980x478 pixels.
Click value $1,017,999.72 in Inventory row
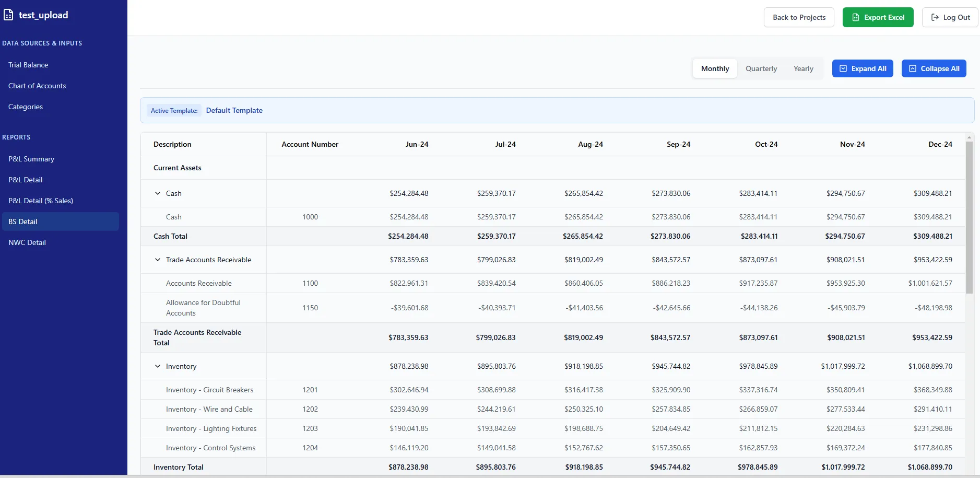point(843,366)
